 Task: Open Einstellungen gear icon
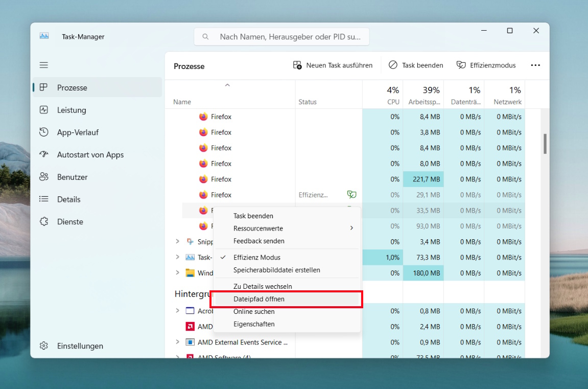pyautogui.click(x=44, y=346)
